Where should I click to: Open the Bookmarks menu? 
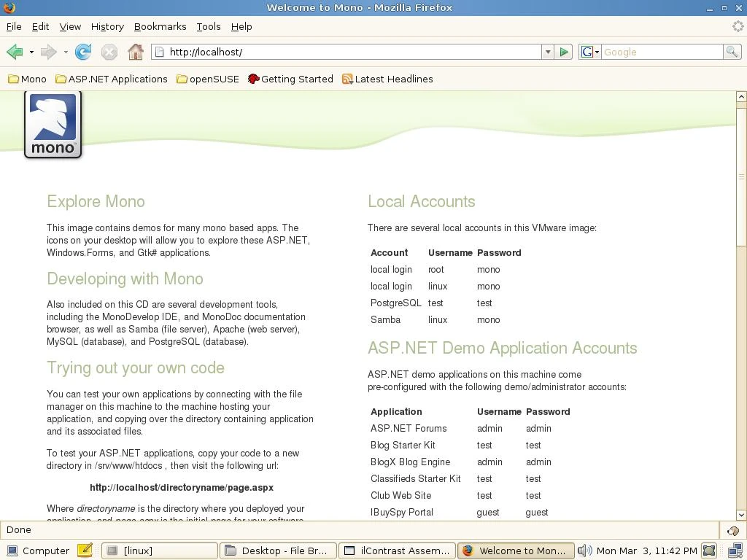click(x=160, y=27)
